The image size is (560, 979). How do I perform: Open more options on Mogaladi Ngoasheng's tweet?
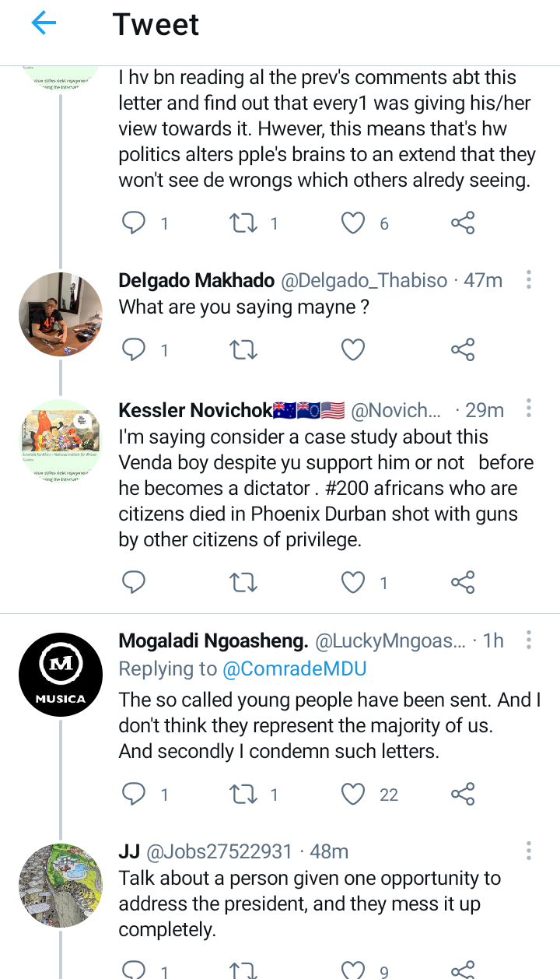(x=529, y=640)
